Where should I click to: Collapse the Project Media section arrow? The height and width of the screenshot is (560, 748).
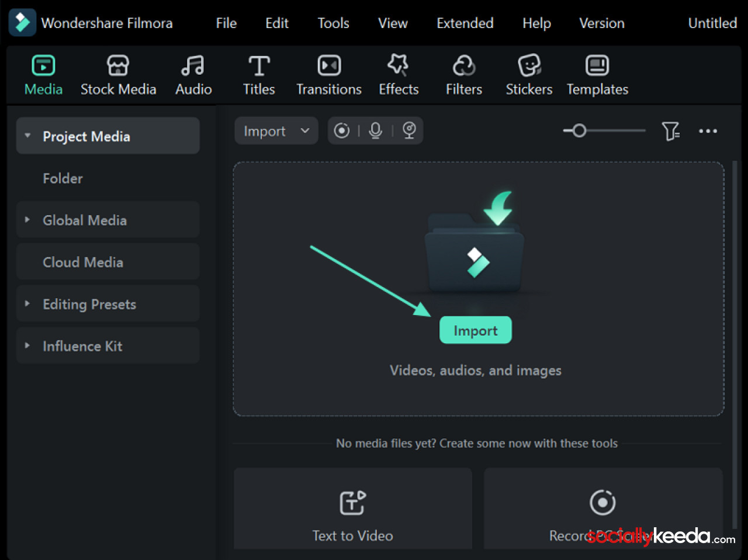tap(27, 136)
